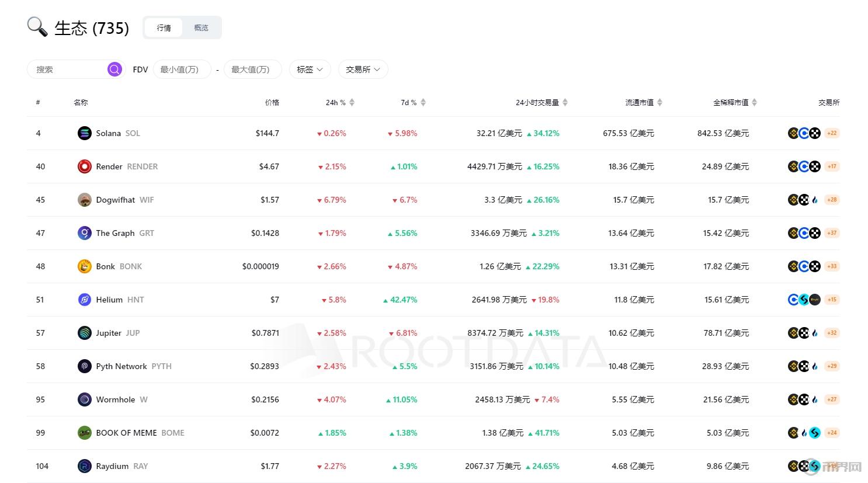Expand the +22 exchanges badge on the Solana row
Image resolution: width=868 pixels, height=483 pixels.
[x=831, y=133]
